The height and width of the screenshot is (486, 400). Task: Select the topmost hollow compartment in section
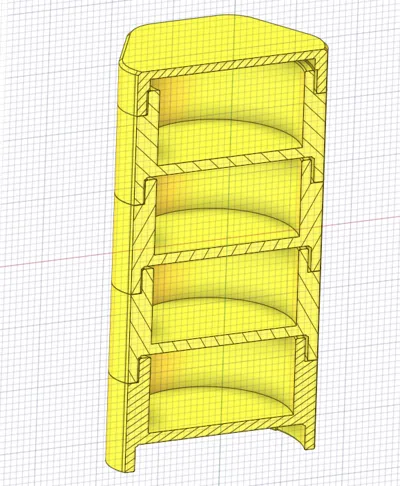[x=230, y=113]
